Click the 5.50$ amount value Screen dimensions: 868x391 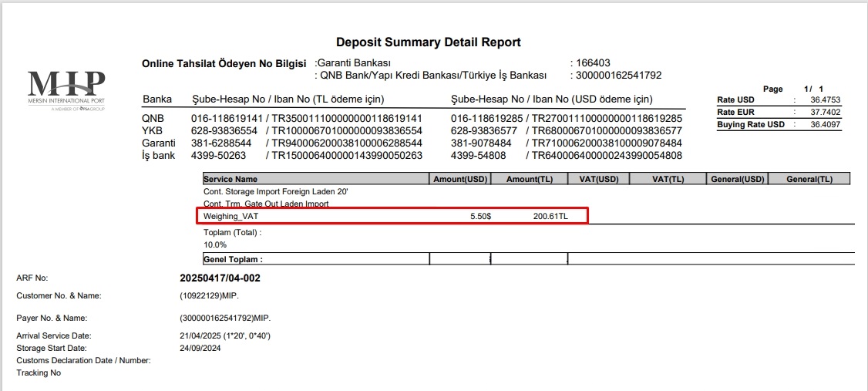coord(480,217)
